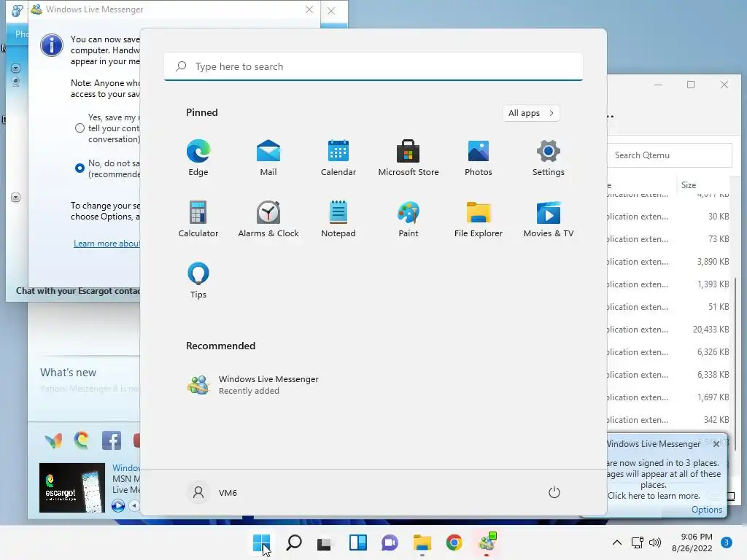Dismiss the Windows Live Messenger toast

[716, 444]
